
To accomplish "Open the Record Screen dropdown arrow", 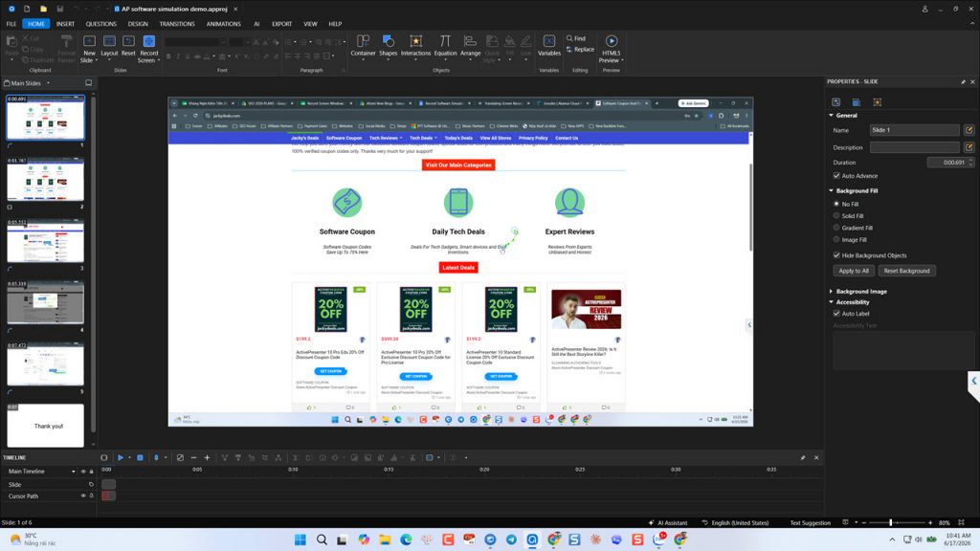I will click(159, 60).
